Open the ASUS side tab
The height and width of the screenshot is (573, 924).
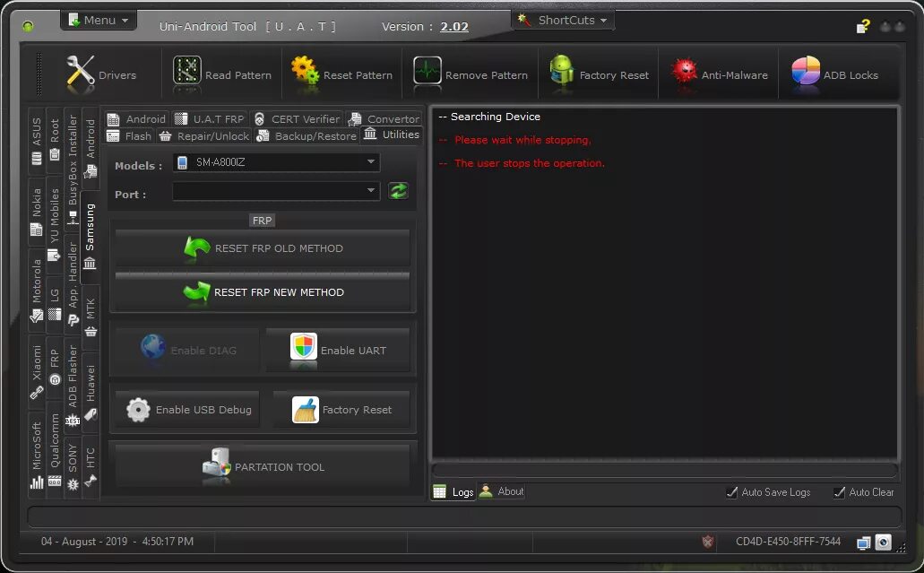(37, 140)
